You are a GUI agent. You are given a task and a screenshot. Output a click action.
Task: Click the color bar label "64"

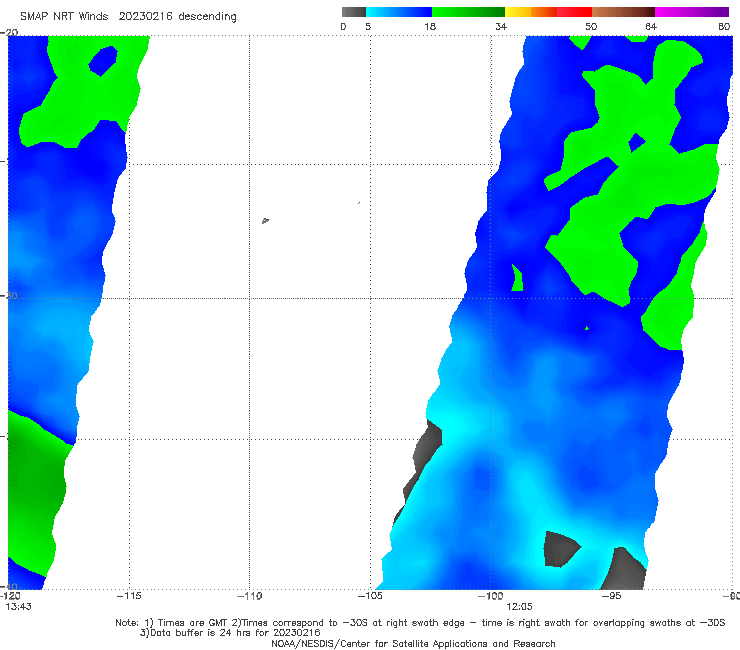651,27
